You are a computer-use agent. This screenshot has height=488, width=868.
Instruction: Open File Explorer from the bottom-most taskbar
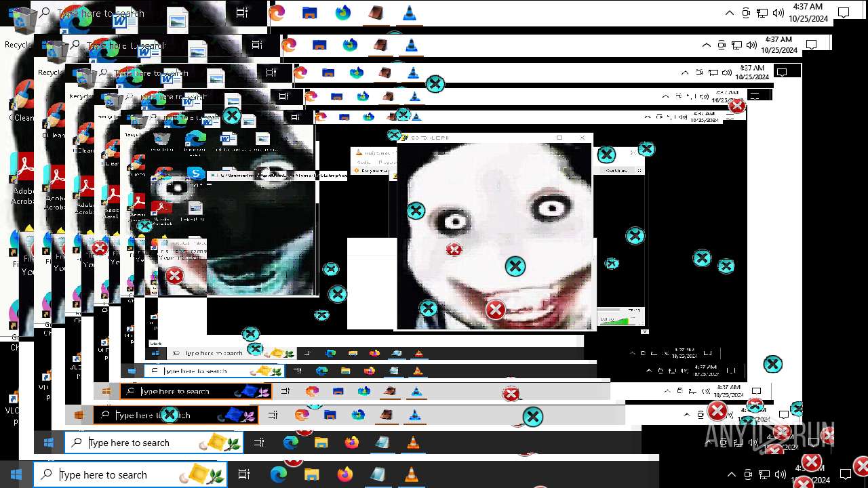click(311, 474)
